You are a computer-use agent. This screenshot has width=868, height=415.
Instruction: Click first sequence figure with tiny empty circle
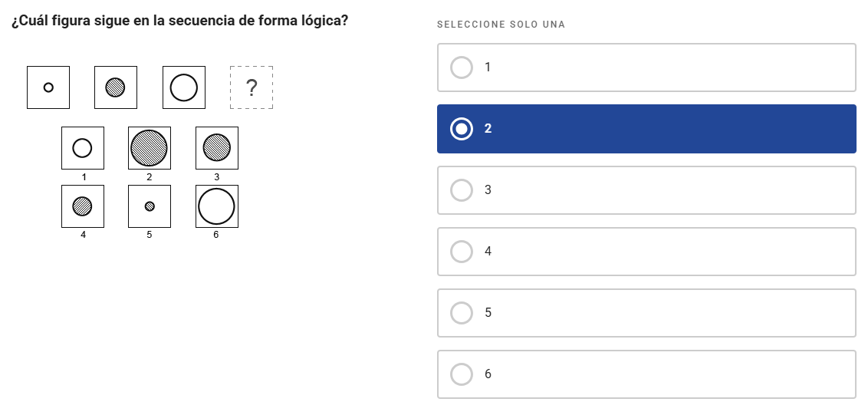pos(48,87)
